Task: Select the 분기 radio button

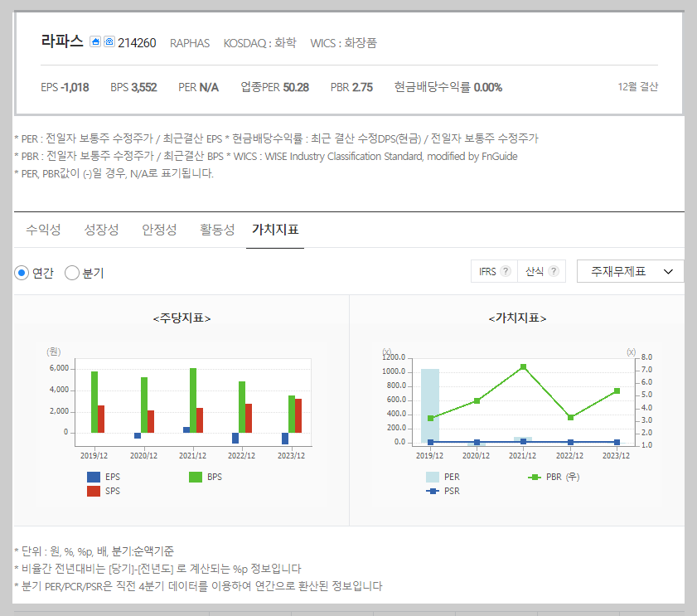Action: [73, 274]
